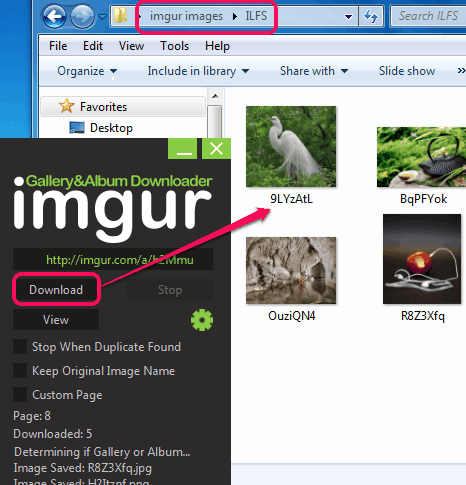Click the 'Page: 8' status text

(x=32, y=416)
